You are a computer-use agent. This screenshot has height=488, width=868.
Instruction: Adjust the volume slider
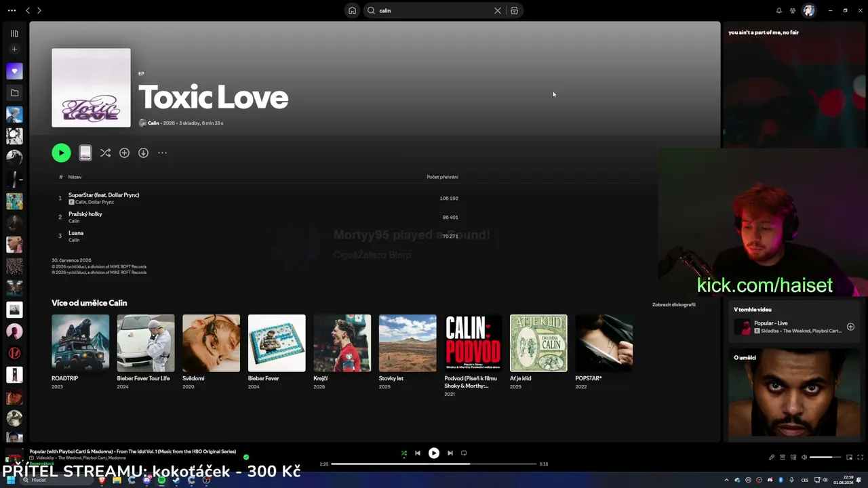tap(825, 457)
